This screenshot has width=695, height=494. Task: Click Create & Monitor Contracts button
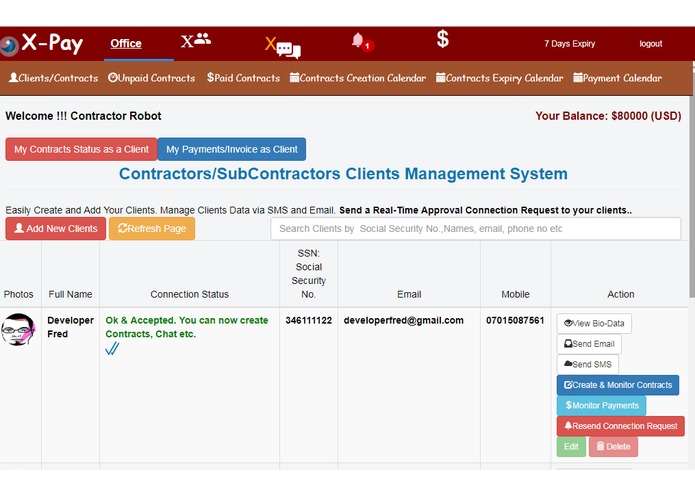pyautogui.click(x=618, y=385)
